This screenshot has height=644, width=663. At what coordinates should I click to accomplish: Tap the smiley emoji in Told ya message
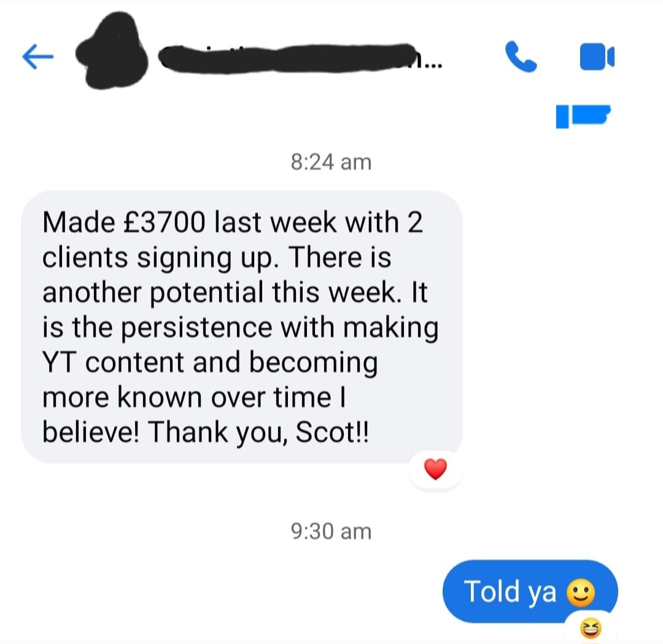pos(581,592)
